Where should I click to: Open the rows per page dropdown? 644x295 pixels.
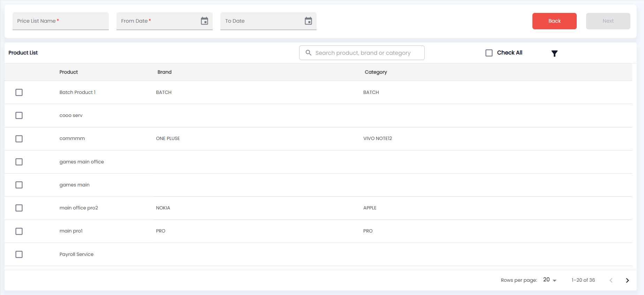(x=550, y=280)
